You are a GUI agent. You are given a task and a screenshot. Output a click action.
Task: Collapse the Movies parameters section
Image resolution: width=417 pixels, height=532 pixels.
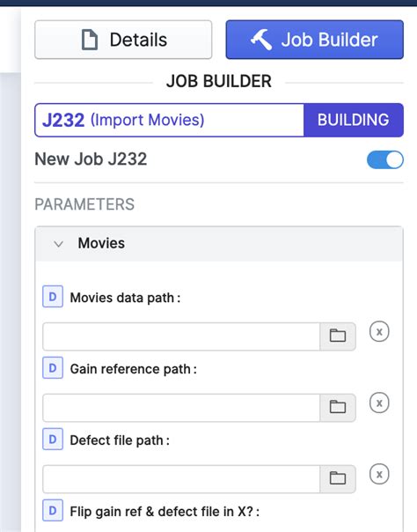click(x=59, y=244)
